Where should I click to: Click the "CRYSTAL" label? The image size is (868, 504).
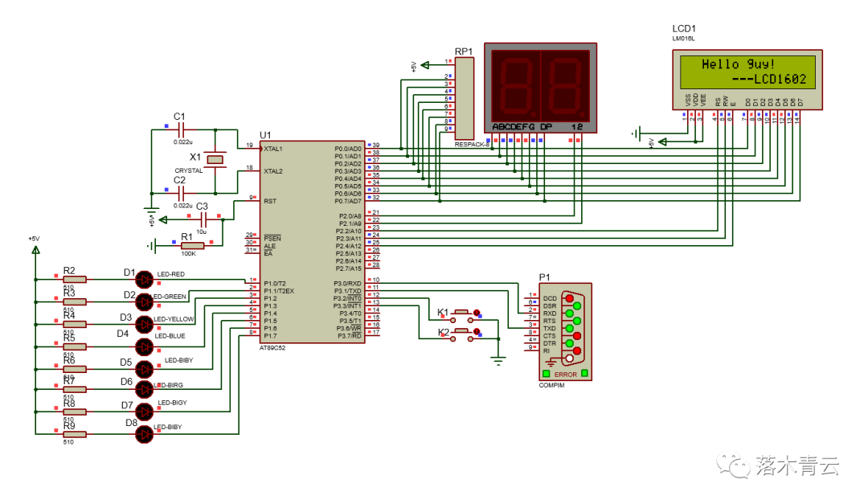[x=189, y=170]
